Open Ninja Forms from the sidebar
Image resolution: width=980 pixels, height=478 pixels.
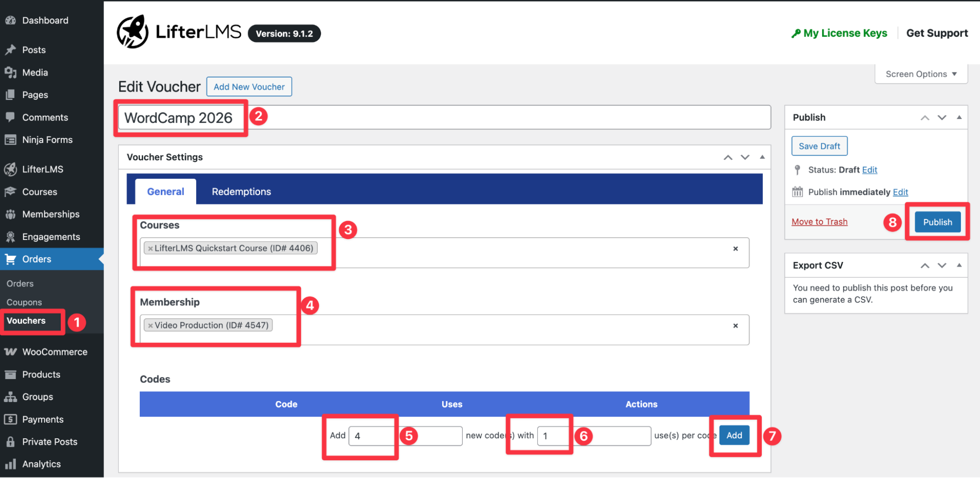pyautogui.click(x=47, y=140)
